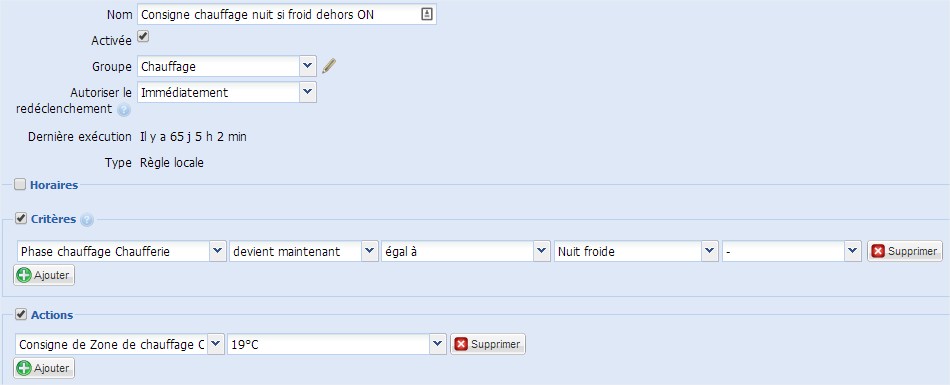Click the green plus Ajouter under Critères

tap(44, 275)
